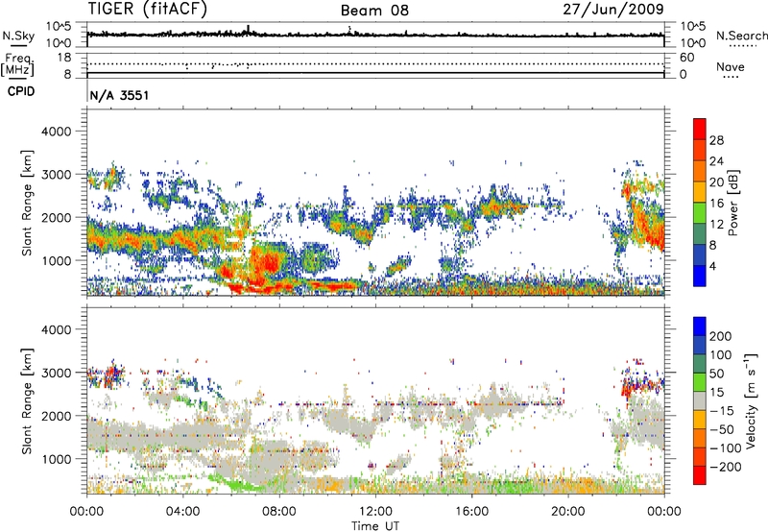
Task: Click the '60' Nave axis tick
Action: 686,58
